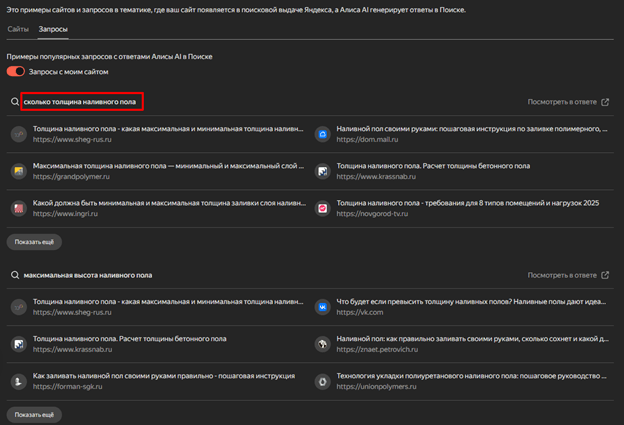Open the krassnab.ru result in the first query block
Viewport: 624px width, 425px height.
click(x=433, y=166)
